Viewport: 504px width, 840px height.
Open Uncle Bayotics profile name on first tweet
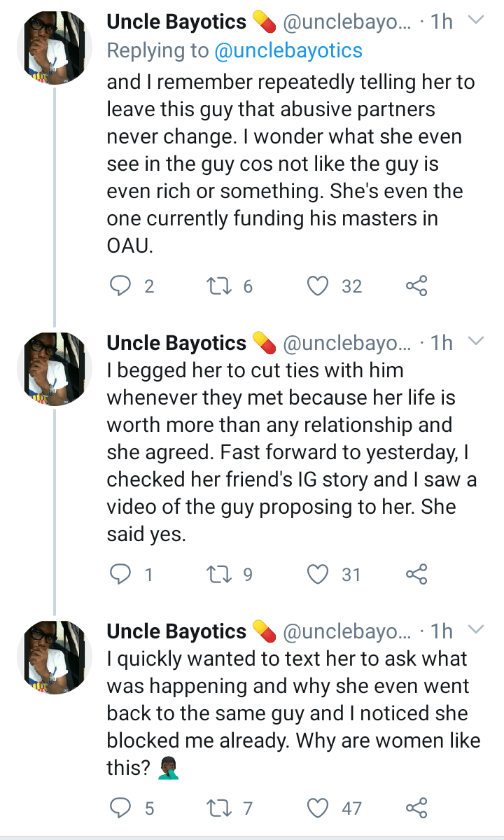click(176, 22)
